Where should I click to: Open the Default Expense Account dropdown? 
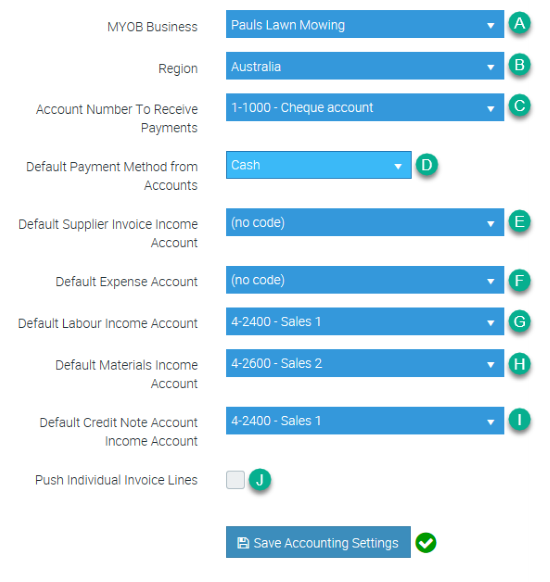coord(365,280)
